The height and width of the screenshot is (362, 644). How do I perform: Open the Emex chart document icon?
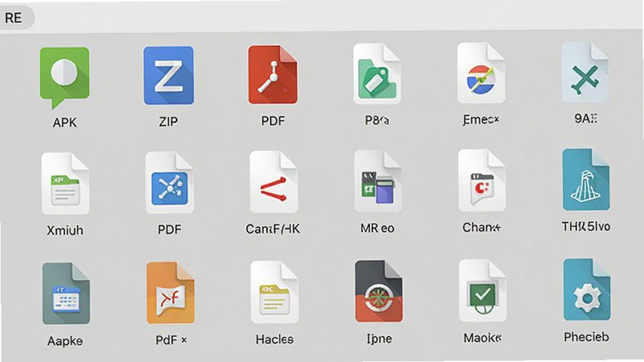(481, 73)
